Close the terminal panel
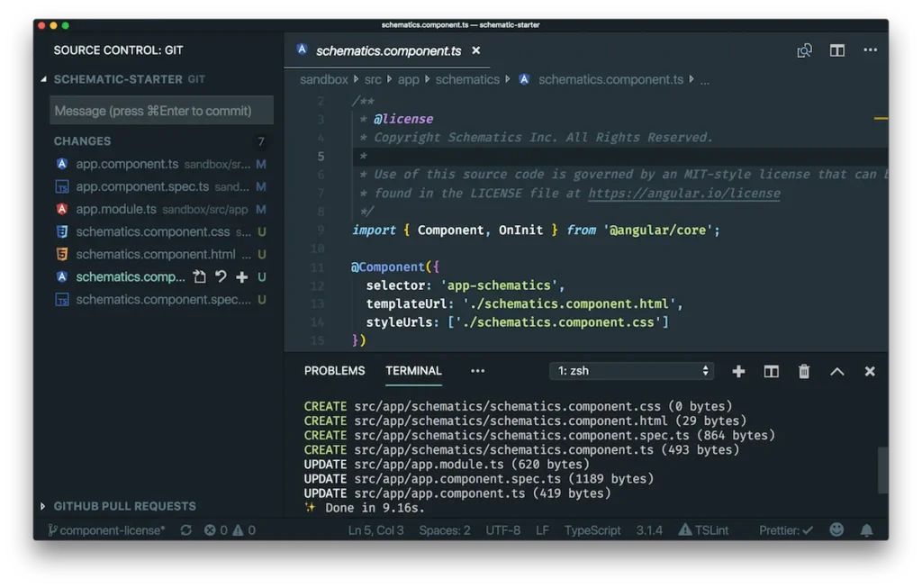This screenshot has width=922, height=588. click(x=870, y=372)
